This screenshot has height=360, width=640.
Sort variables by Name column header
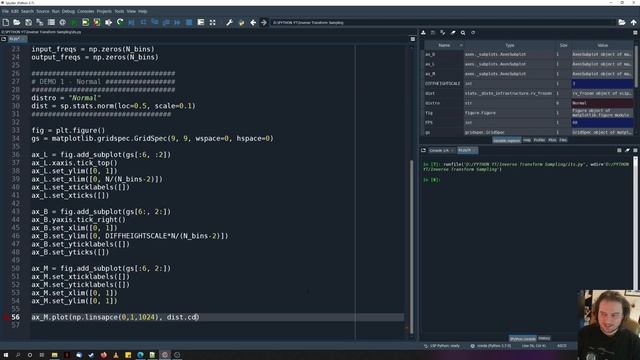coord(444,45)
